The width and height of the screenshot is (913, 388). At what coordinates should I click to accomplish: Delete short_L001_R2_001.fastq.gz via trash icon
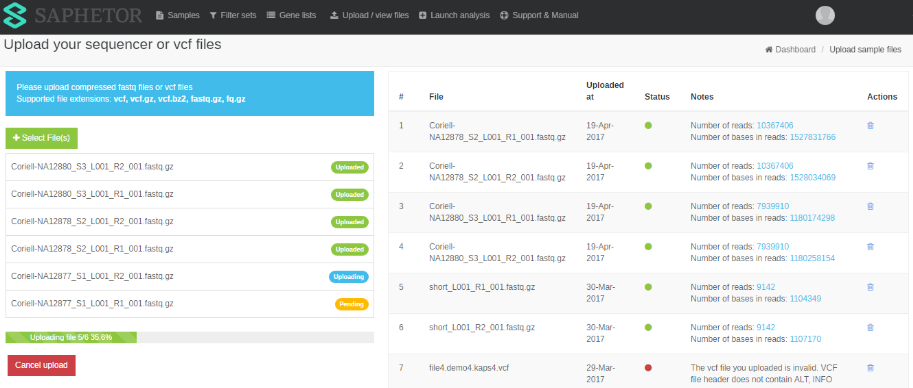pos(870,327)
